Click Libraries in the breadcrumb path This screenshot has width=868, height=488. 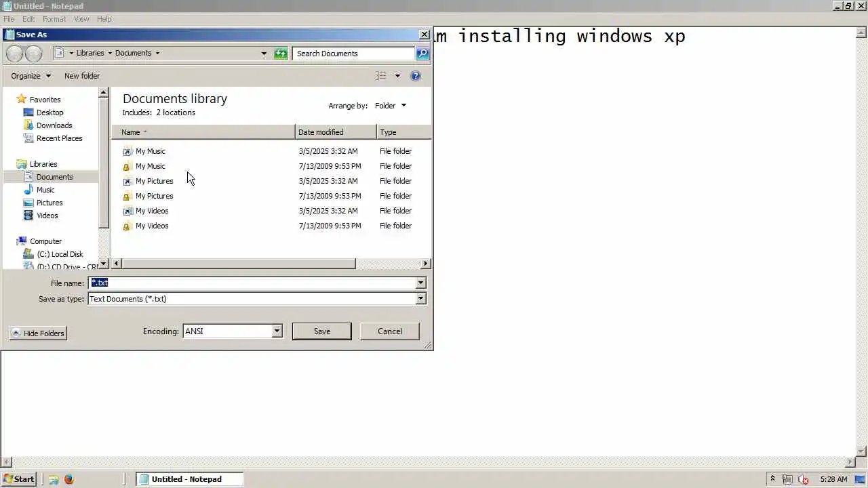90,54
